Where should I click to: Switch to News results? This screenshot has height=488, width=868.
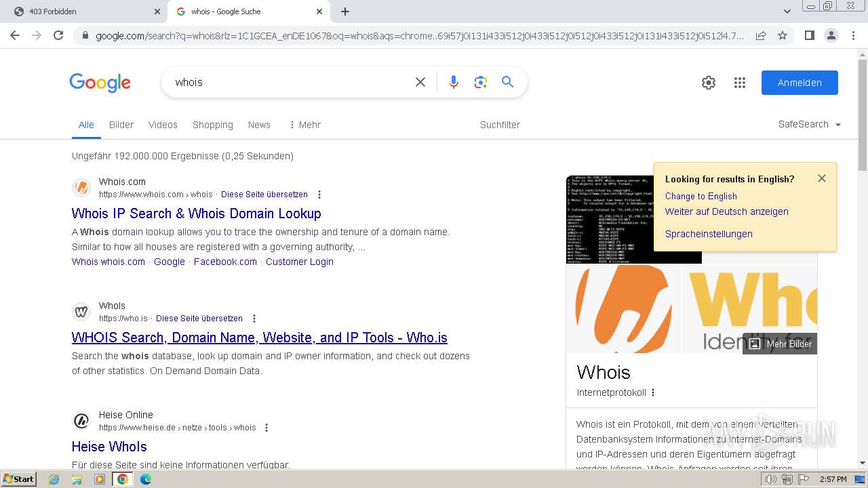(x=259, y=125)
